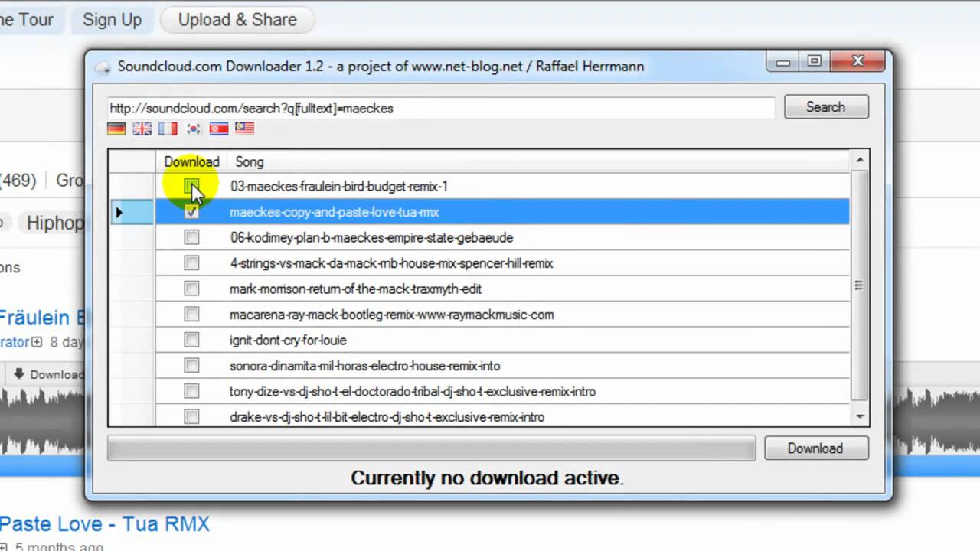Select song 4-strings-vs-mack-da-mack-mb-house-mix
Screen dimensions: 980x551
click(391, 263)
